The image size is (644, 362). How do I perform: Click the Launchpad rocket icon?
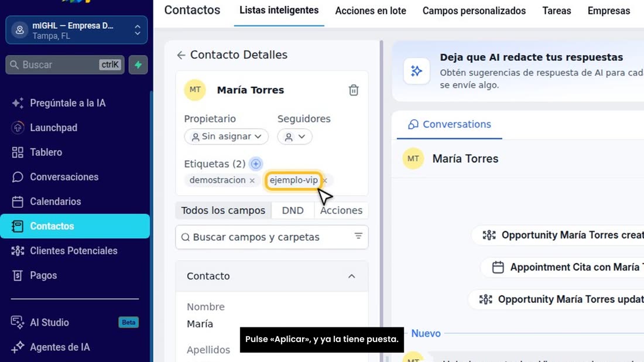[x=17, y=128]
